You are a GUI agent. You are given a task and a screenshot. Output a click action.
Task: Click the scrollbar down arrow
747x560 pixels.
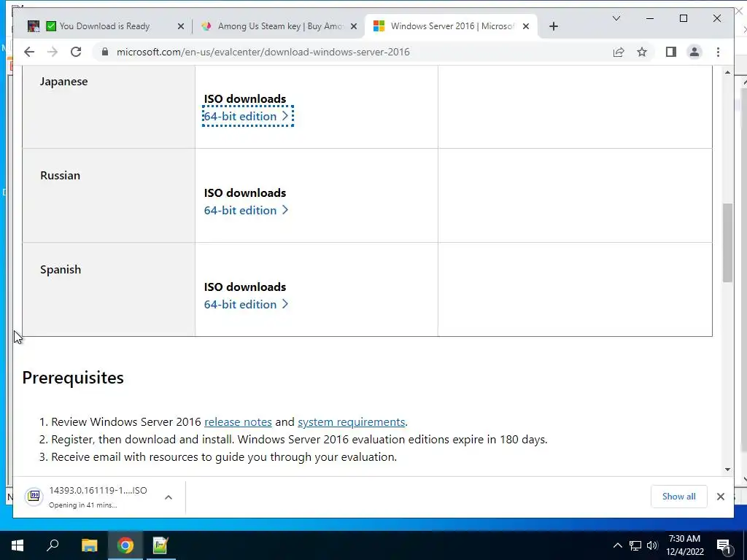[727, 470]
